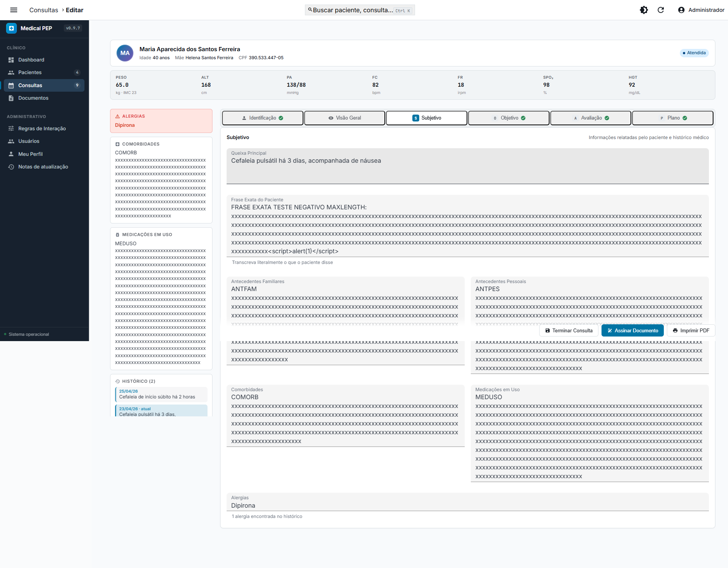Focus the Buscar paciente search field
The image size is (728, 568).
pos(360,10)
